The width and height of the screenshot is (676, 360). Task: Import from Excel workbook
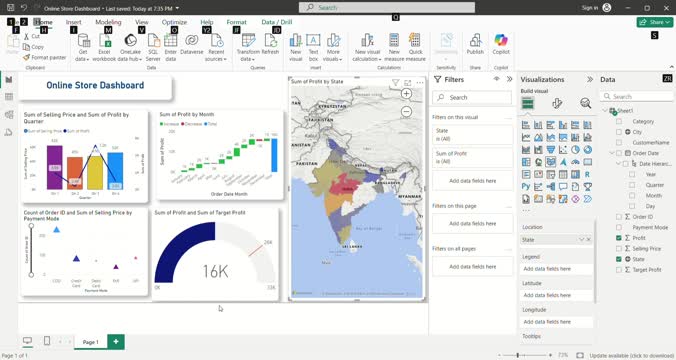click(104, 47)
